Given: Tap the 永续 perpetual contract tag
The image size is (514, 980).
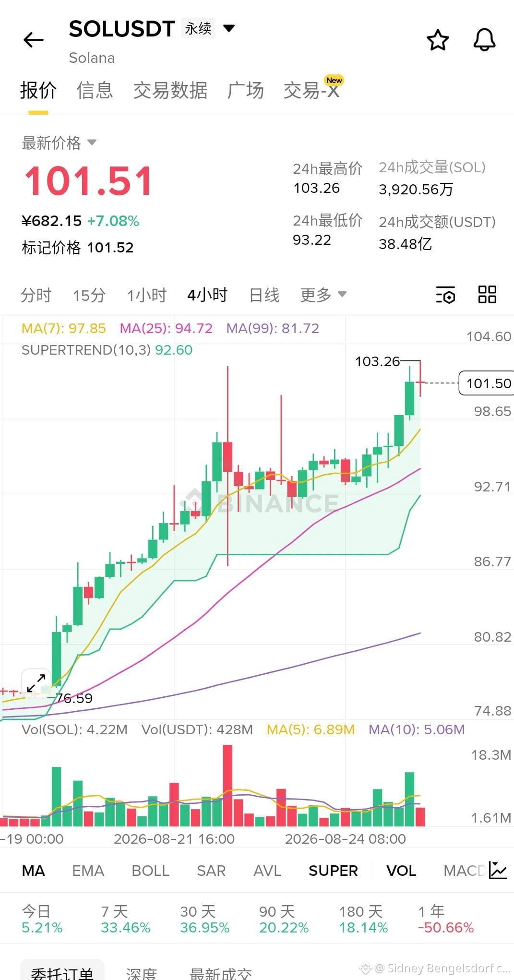Looking at the screenshot, I should (198, 28).
